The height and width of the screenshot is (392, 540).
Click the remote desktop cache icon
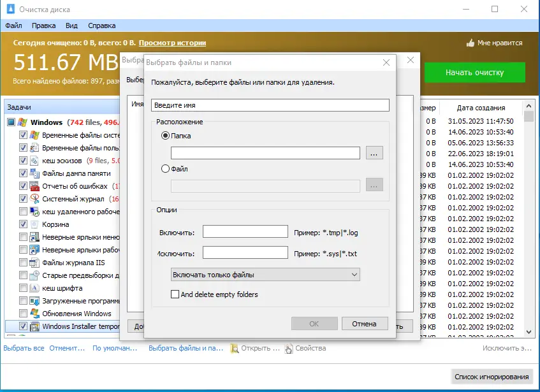point(34,212)
